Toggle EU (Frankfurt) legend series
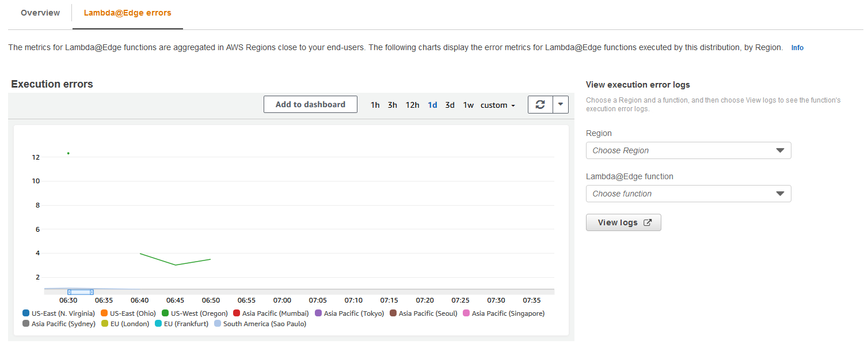The width and height of the screenshot is (868, 359). click(181, 324)
